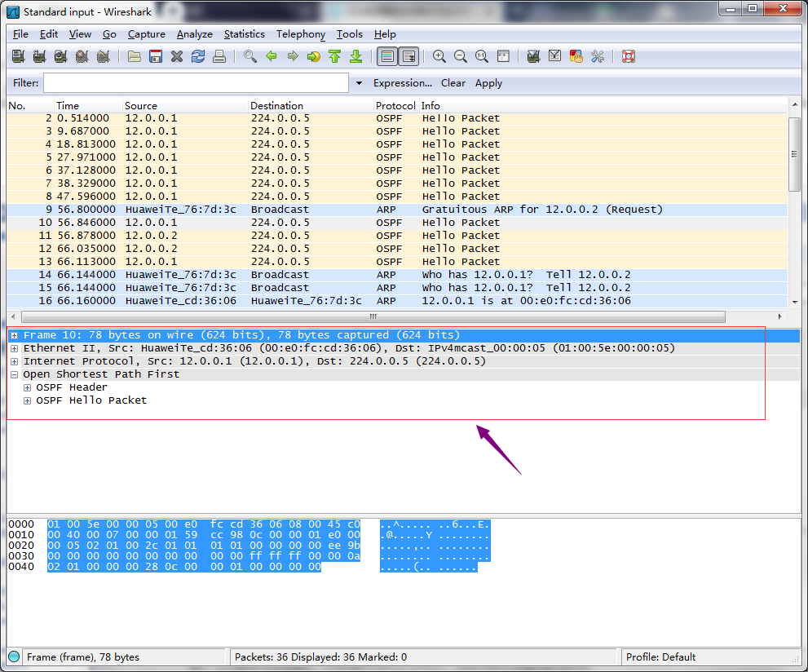Viewport: 808px width, 672px height.
Task: Sort packets by Protocol column header
Action: pyautogui.click(x=395, y=106)
